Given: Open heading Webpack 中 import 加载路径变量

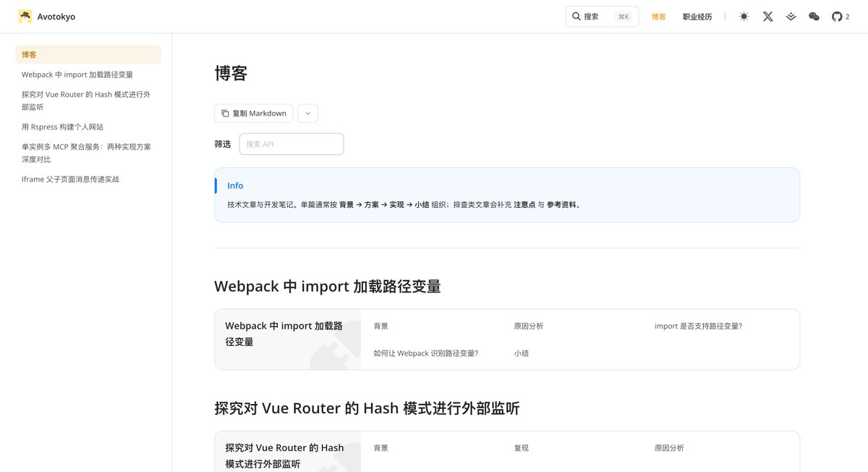Looking at the screenshot, I should pyautogui.click(x=328, y=286).
